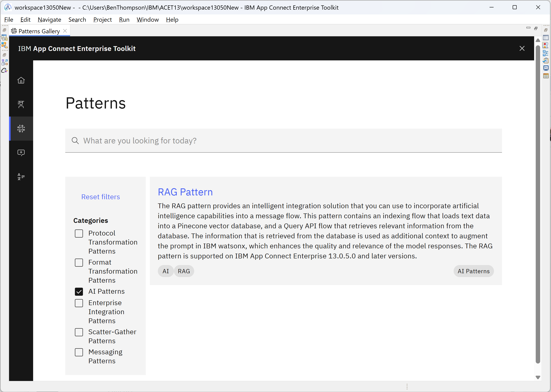Click the Reset filters link
The width and height of the screenshot is (551, 392).
pos(100,197)
